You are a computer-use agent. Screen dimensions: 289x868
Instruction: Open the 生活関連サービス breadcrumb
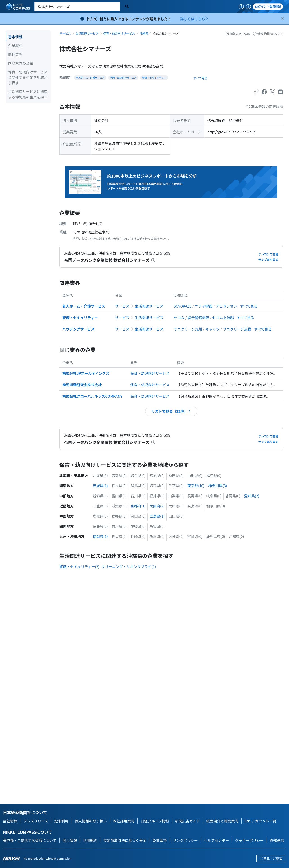click(x=87, y=34)
